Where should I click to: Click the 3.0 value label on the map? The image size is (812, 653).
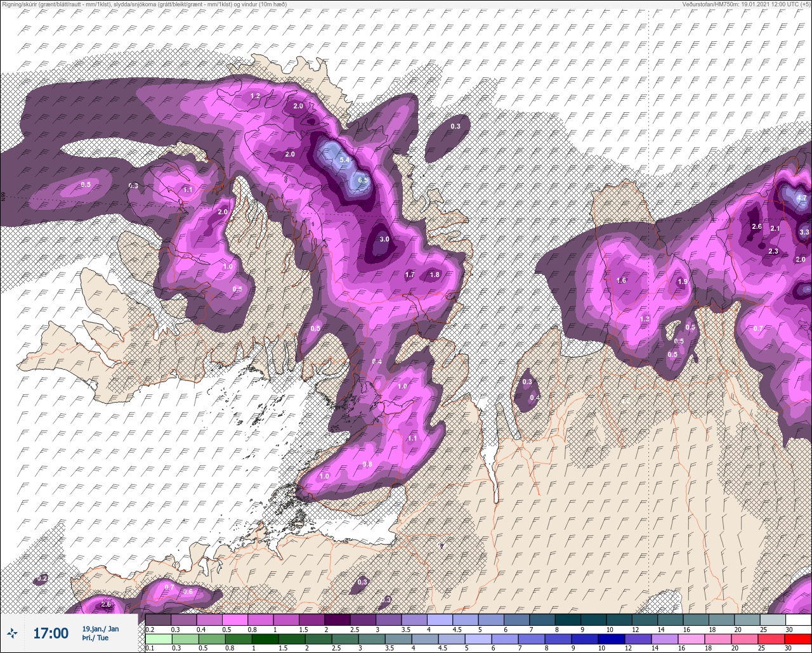(384, 240)
